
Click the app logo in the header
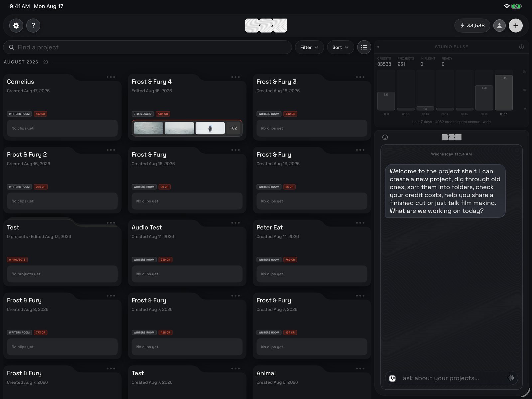tap(266, 26)
